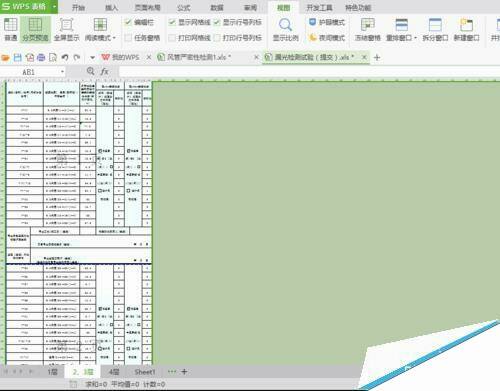Screen dimensions: 500x391
Task: Open the WPS 表格 application menu arrow
Action: pos(54,7)
